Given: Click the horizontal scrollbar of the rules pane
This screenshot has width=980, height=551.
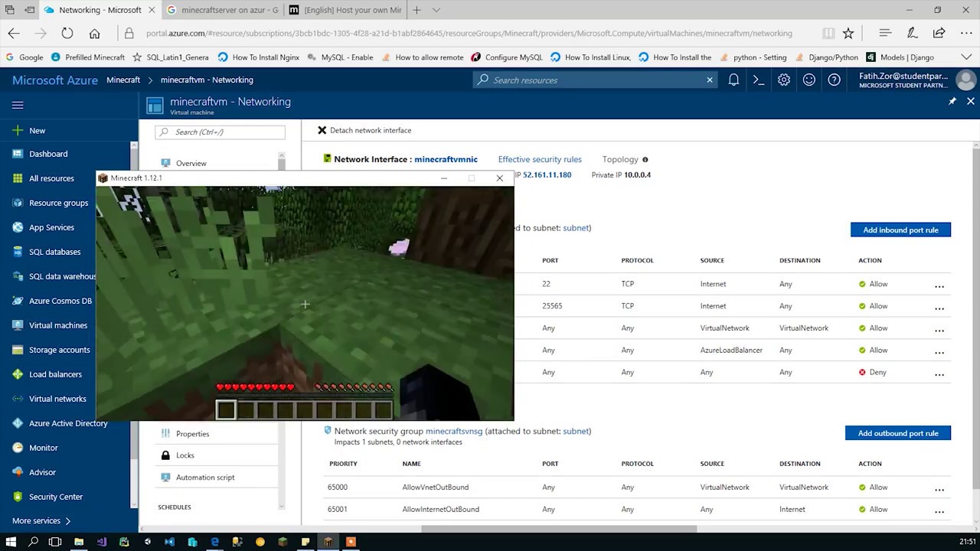Looking at the screenshot, I should pyautogui.click(x=559, y=528).
